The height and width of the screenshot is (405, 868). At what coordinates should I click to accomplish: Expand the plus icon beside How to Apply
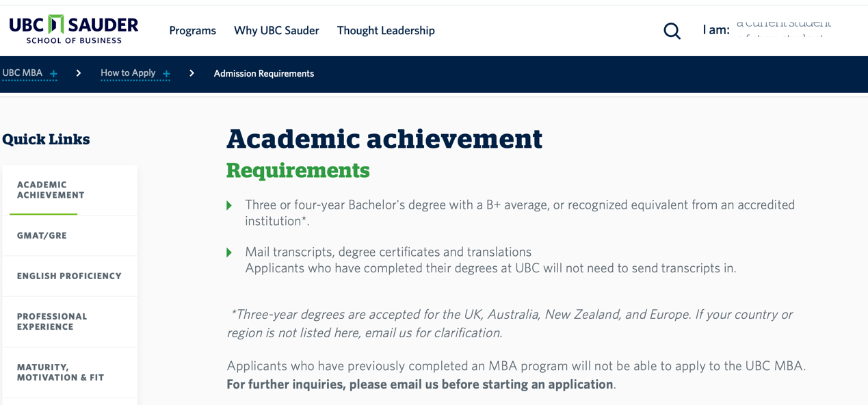coord(166,74)
